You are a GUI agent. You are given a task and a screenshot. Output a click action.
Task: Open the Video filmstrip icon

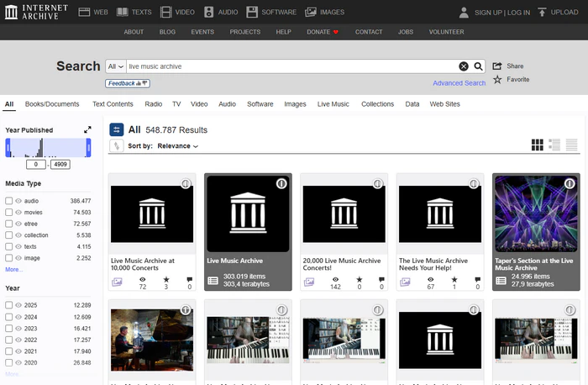pos(165,12)
